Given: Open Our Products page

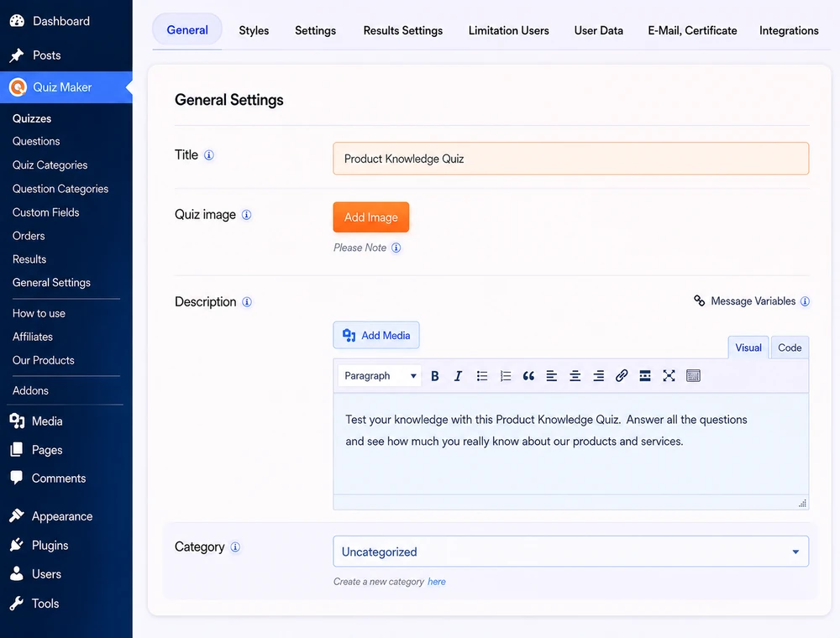Looking at the screenshot, I should 44,360.
